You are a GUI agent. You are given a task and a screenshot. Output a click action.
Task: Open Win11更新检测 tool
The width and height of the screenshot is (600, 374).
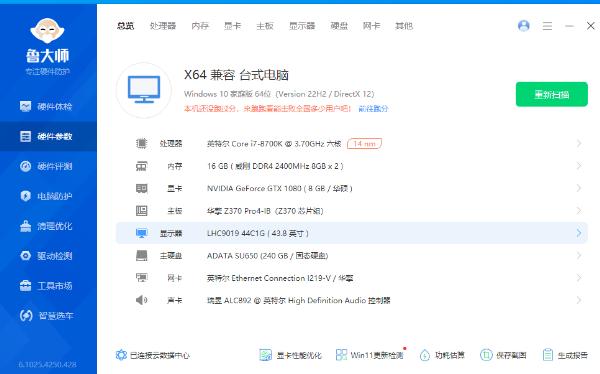point(370,355)
